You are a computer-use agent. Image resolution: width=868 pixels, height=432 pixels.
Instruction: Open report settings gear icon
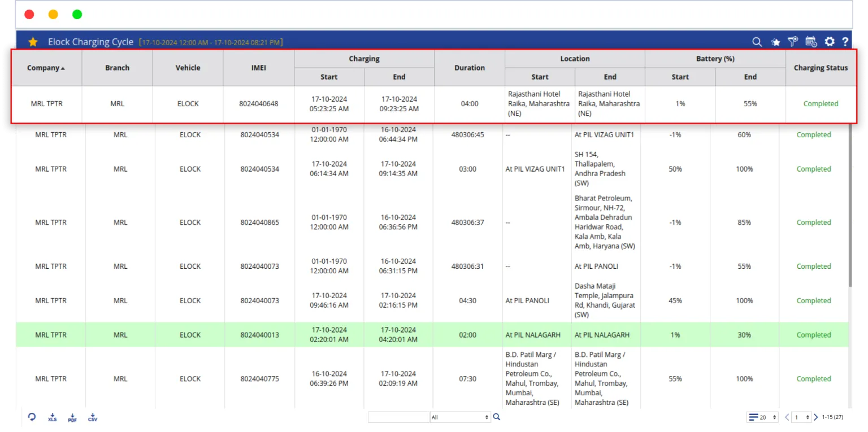[829, 41]
